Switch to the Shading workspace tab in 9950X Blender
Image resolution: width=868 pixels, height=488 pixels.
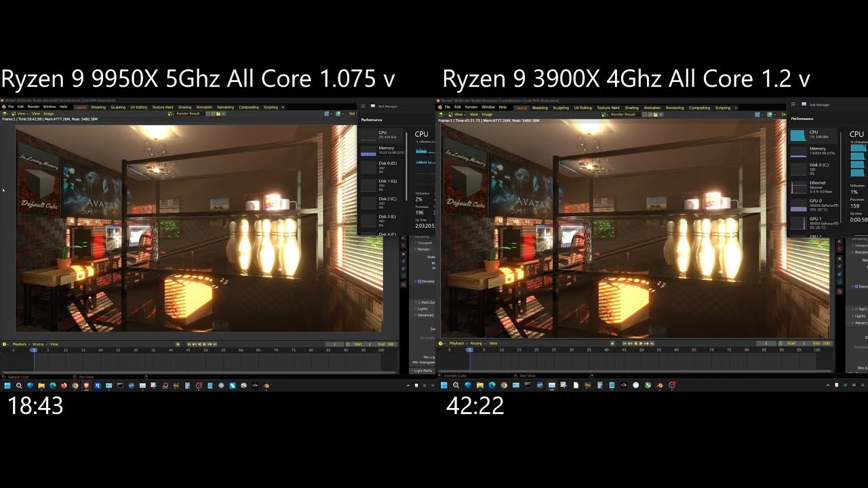pos(184,107)
